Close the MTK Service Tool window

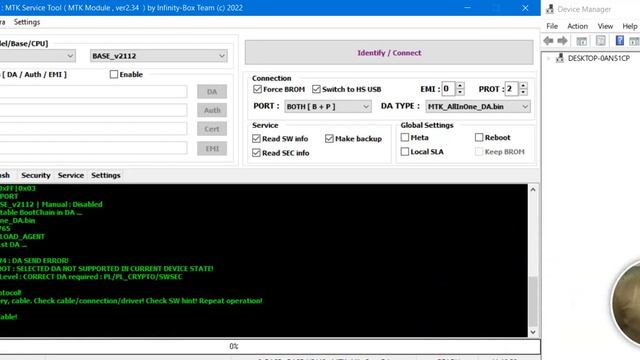click(525, 8)
